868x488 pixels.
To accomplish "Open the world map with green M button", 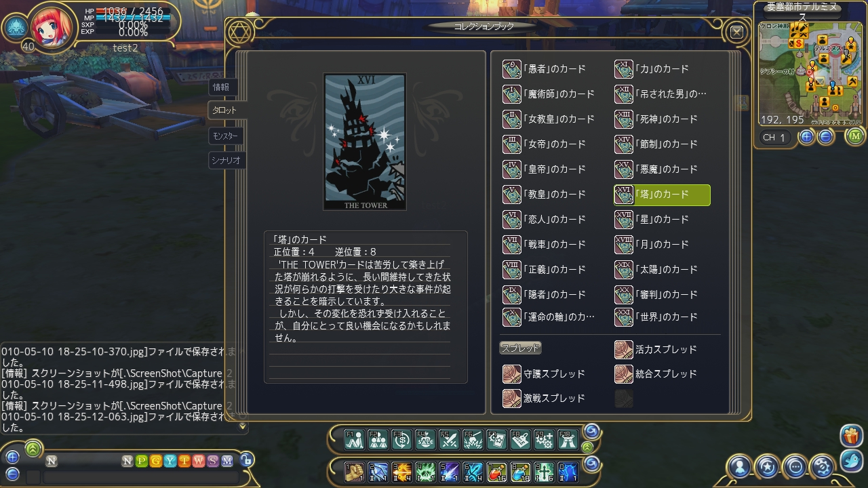I will click(x=855, y=136).
